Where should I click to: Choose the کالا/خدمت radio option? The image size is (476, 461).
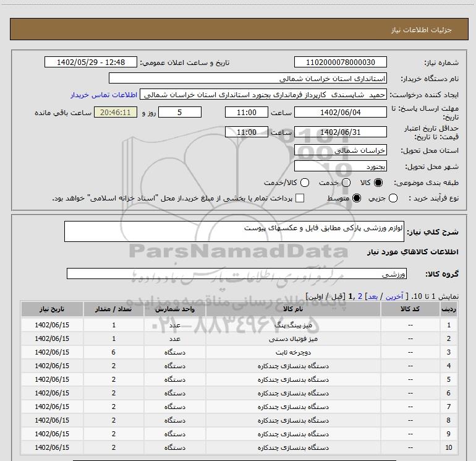tap(305, 183)
